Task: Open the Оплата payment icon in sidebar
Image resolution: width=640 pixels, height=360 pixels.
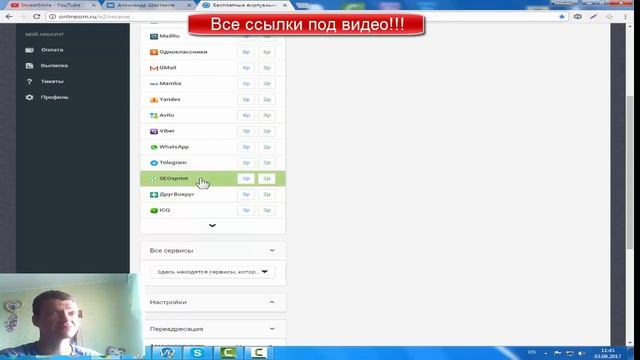Action: (x=29, y=50)
